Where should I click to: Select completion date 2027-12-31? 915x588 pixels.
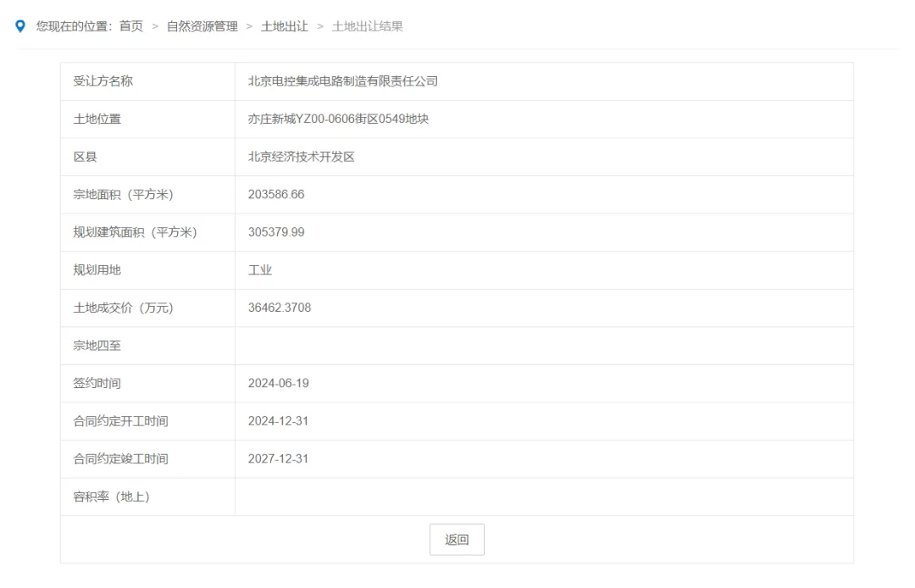click(279, 459)
